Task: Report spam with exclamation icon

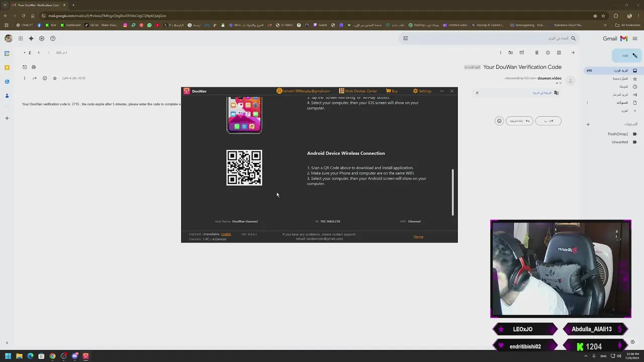Action: click(547, 52)
